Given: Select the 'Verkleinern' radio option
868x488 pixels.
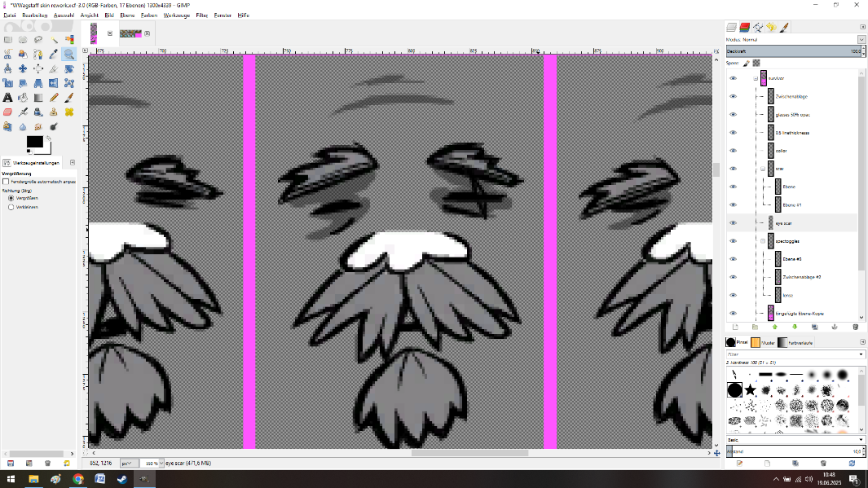Looking at the screenshot, I should 11,207.
